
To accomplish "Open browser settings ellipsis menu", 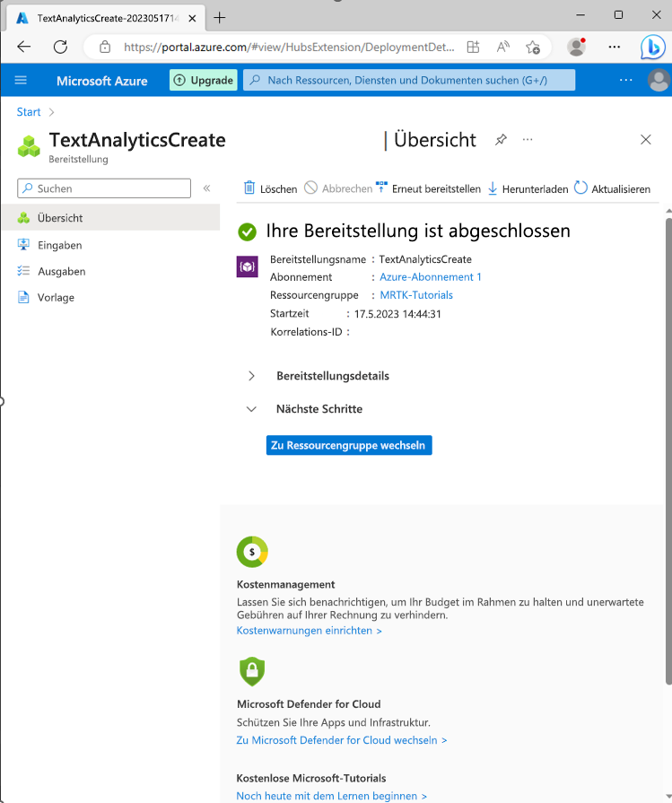I will (x=614, y=48).
